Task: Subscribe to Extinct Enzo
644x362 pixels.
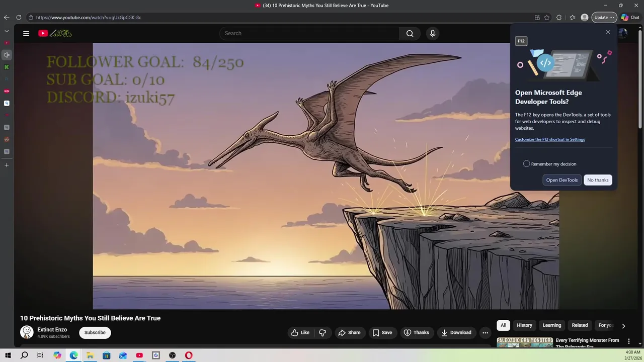Action: pyautogui.click(x=95, y=332)
